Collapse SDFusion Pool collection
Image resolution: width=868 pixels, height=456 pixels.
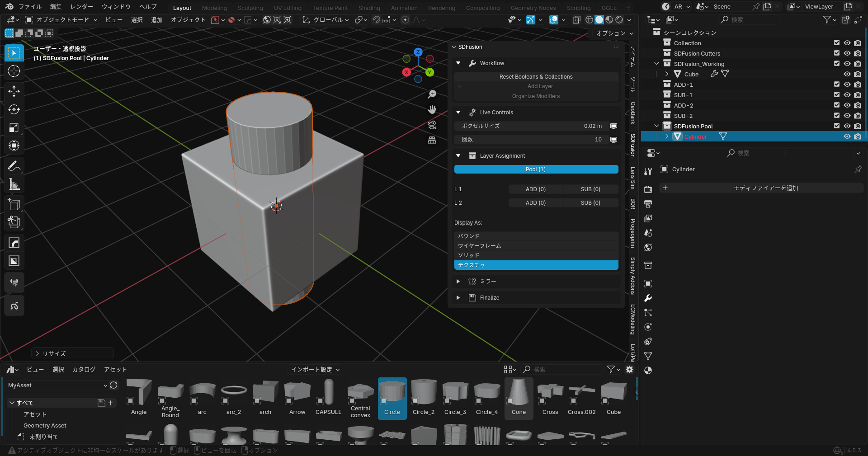point(657,126)
